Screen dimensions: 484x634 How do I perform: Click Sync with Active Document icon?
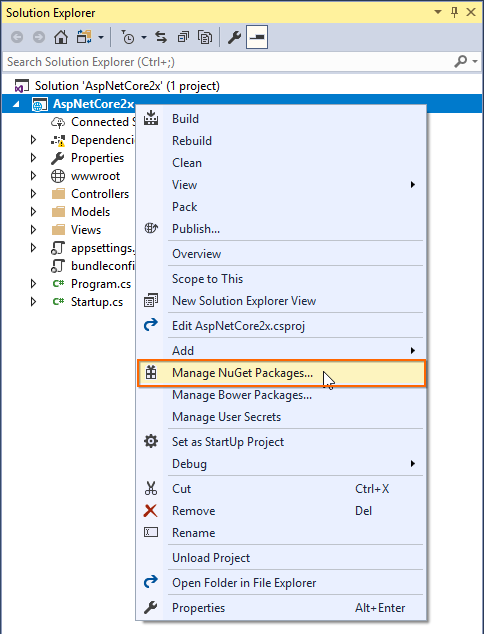(x=161, y=38)
